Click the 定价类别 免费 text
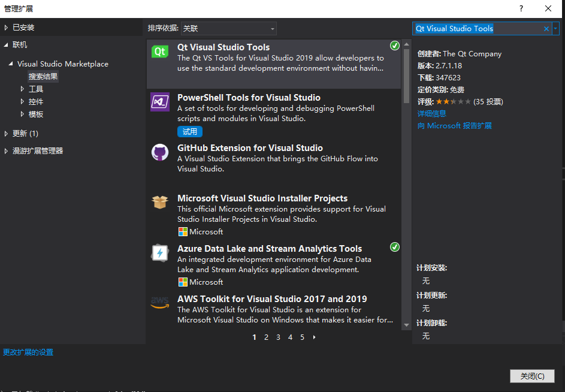Image resolution: width=565 pixels, height=392 pixels. coord(441,89)
